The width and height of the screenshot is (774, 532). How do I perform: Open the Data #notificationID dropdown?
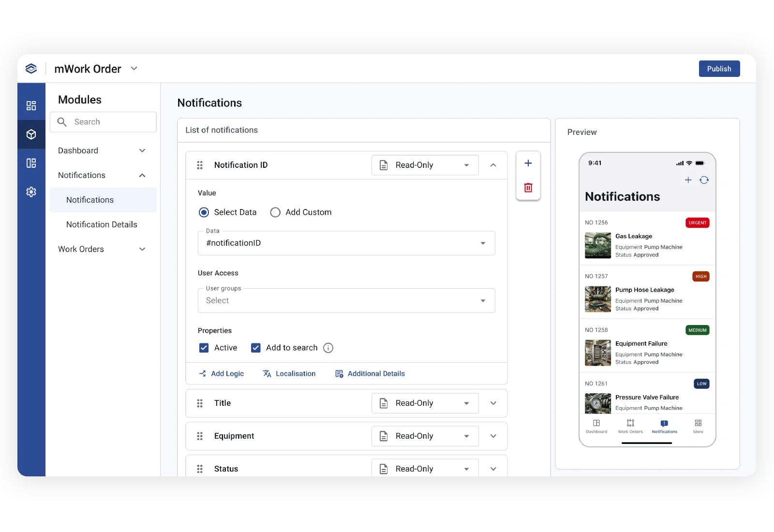[346, 243]
